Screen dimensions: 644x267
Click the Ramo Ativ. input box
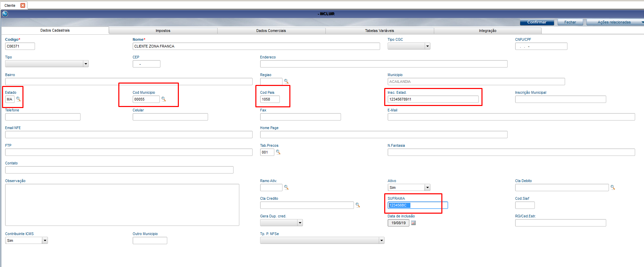[271, 188]
